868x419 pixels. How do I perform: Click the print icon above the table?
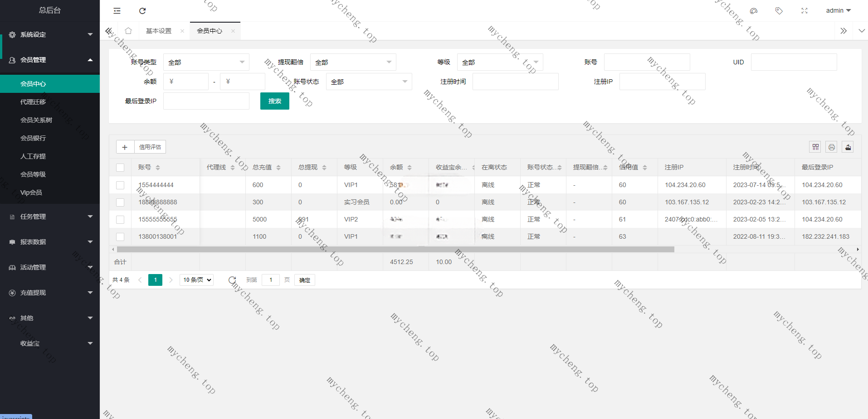832,147
